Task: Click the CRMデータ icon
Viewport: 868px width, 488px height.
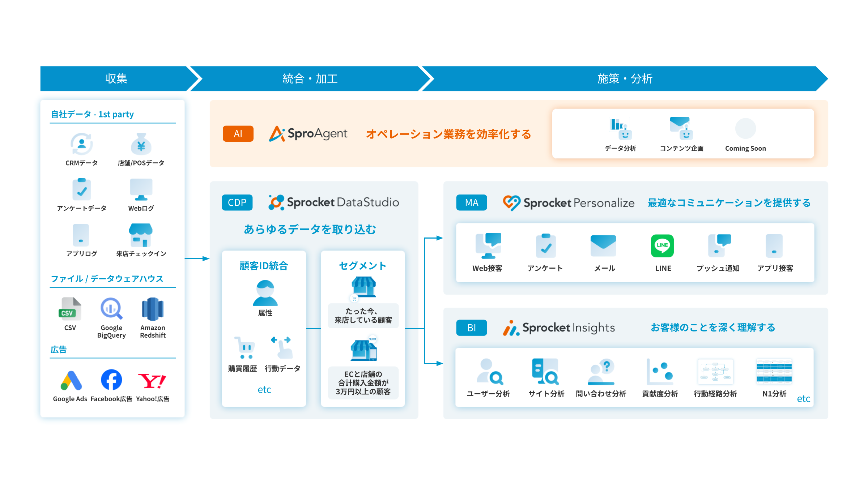Action: [x=82, y=144]
